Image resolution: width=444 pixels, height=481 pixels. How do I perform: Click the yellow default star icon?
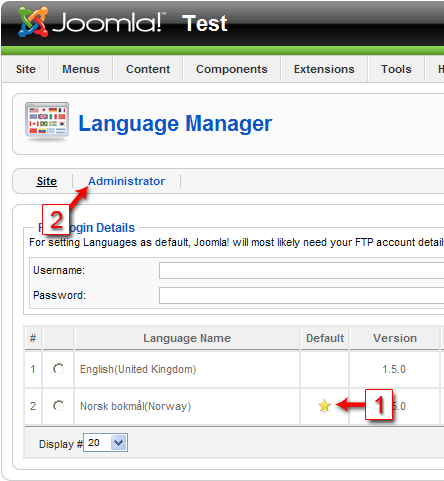324,406
